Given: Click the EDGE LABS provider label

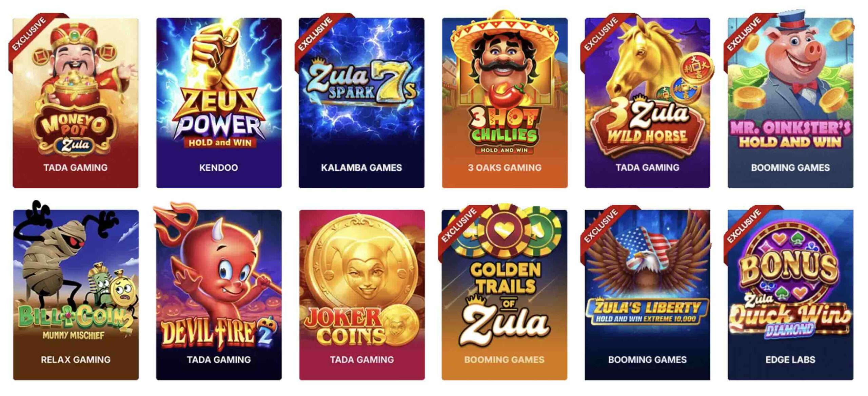Looking at the screenshot, I should (x=790, y=360).
